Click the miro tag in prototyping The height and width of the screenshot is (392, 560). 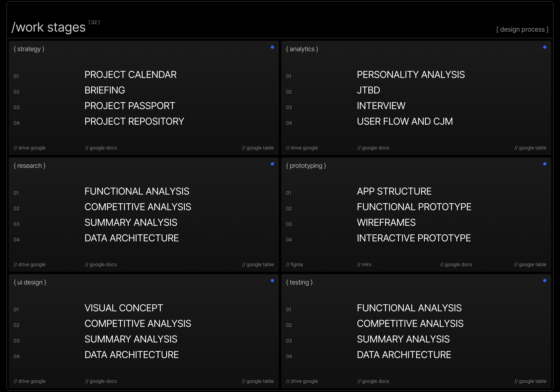tap(364, 265)
